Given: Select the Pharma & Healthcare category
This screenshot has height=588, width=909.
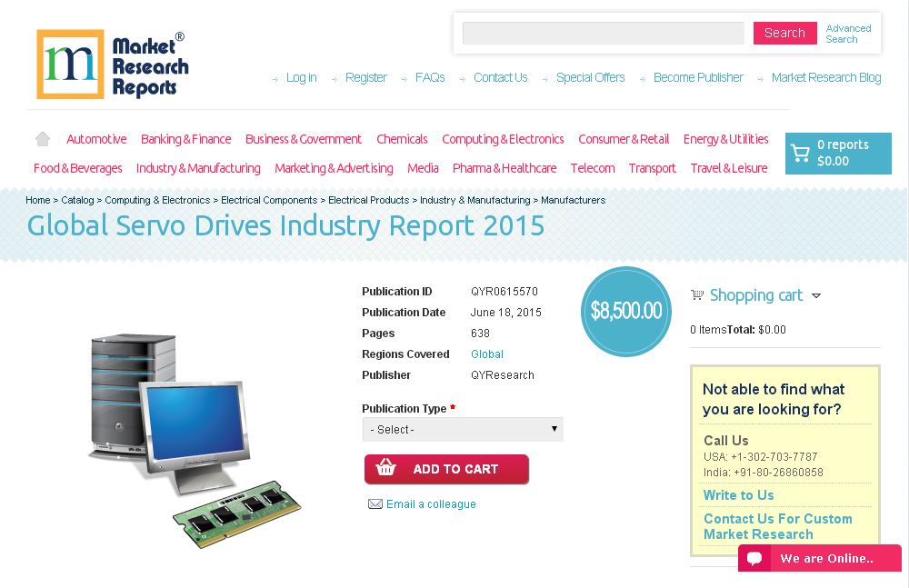Looking at the screenshot, I should (x=504, y=168).
